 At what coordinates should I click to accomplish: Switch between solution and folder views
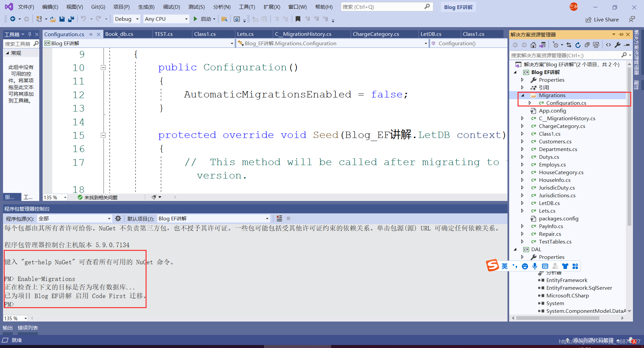(542, 45)
